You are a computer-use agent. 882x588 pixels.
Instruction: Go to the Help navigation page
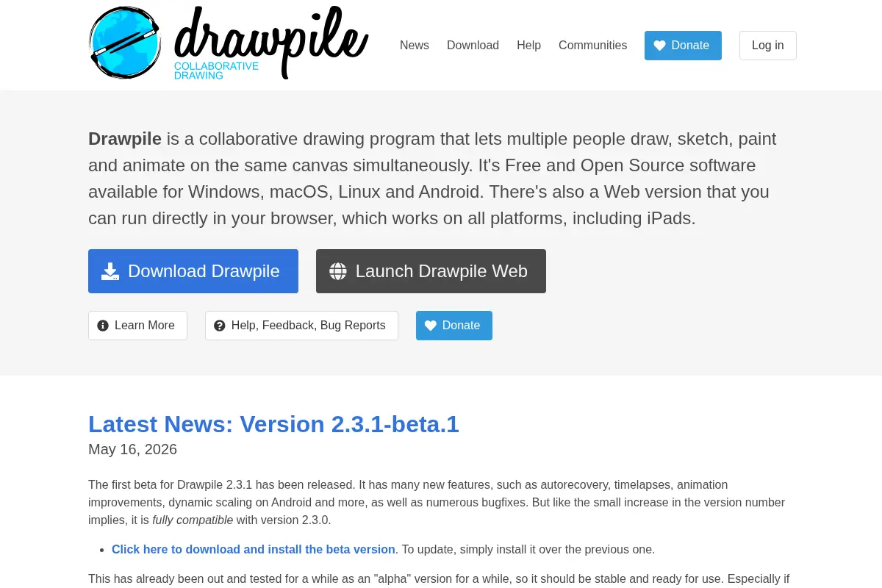click(x=528, y=46)
